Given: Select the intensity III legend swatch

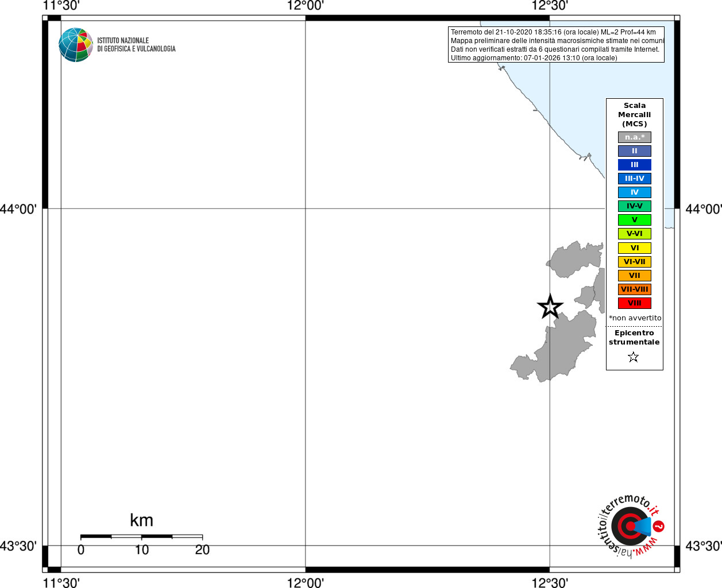Looking at the screenshot, I should point(635,165).
